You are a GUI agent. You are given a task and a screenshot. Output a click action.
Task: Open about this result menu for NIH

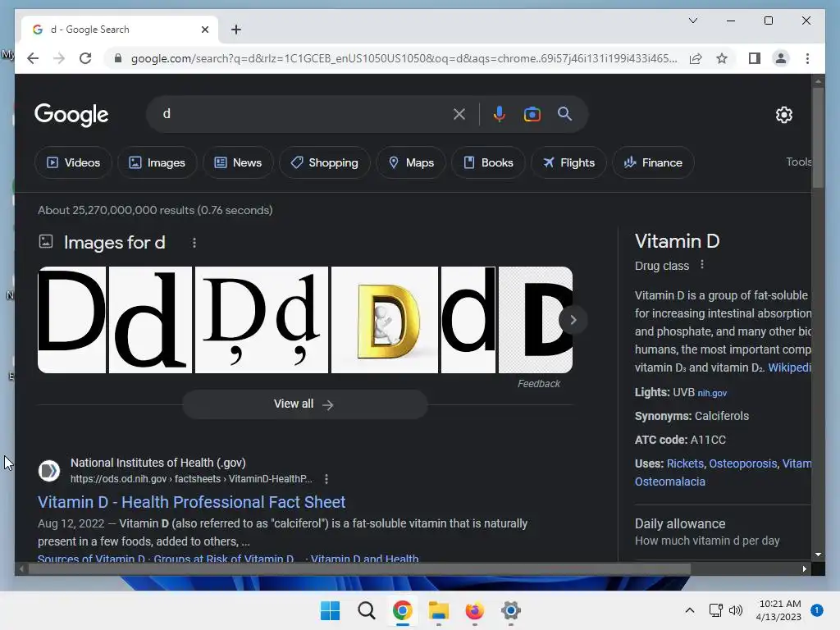(326, 479)
